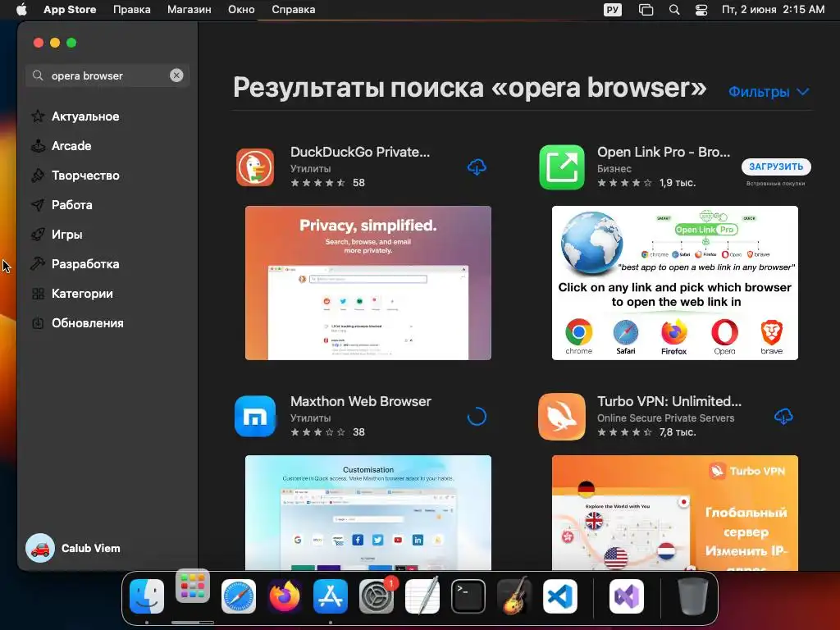
Task: Open the Справка menu
Action: pos(293,10)
